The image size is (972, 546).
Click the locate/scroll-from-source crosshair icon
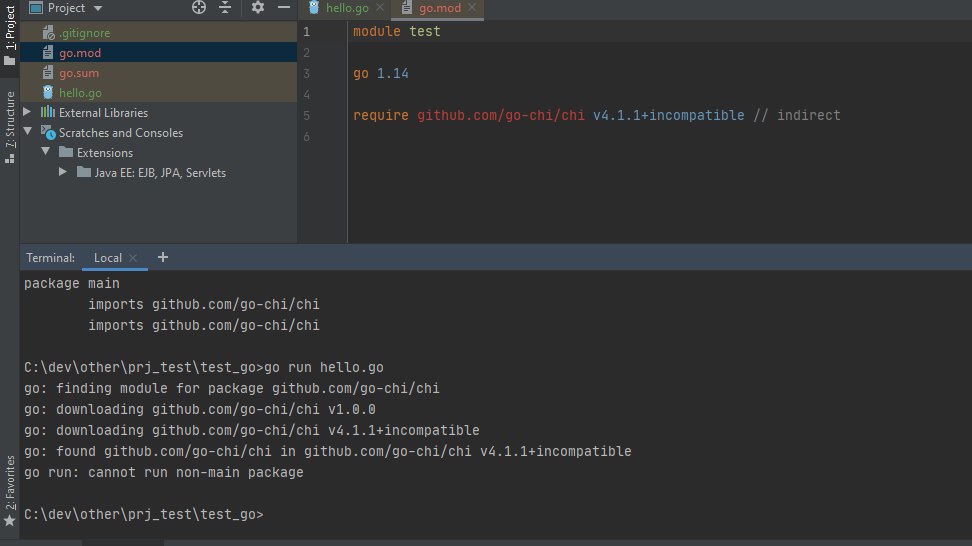pos(199,7)
